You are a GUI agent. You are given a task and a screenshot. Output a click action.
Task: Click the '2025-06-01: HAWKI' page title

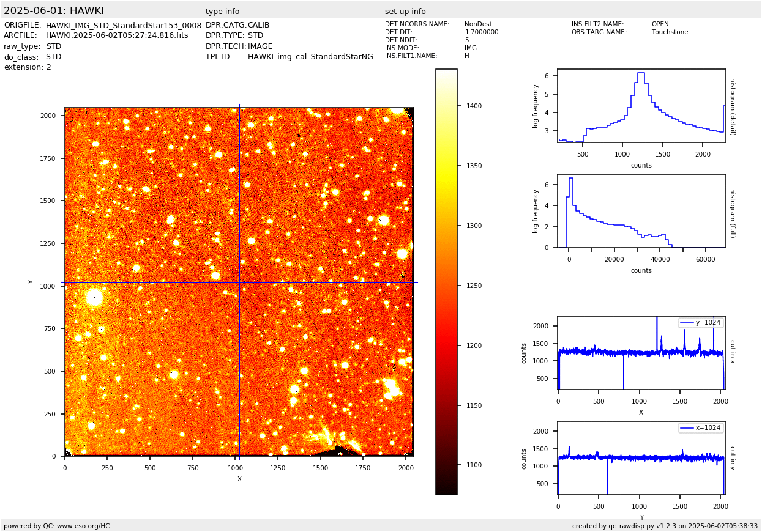pyautogui.click(x=54, y=11)
